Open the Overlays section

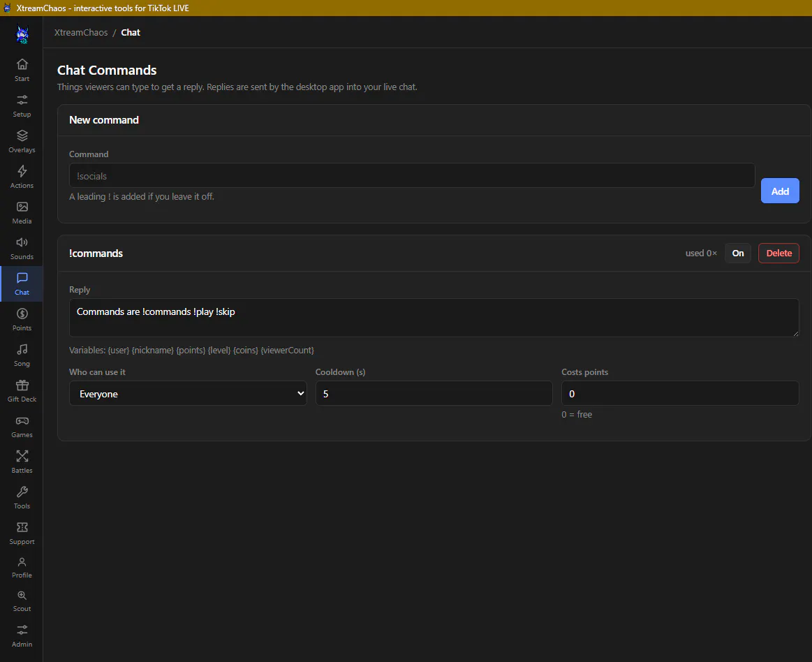22,142
